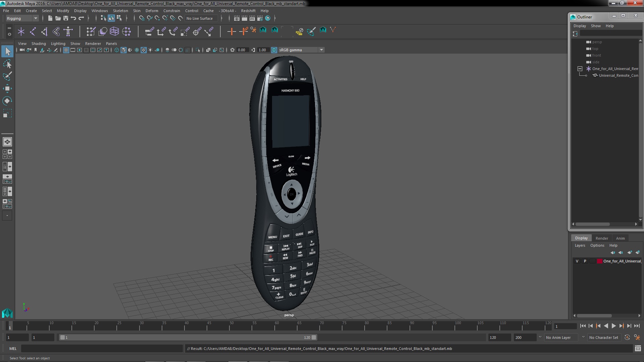Click the MEL command language switcher
The width and height of the screenshot is (644, 362).
pos(13,349)
